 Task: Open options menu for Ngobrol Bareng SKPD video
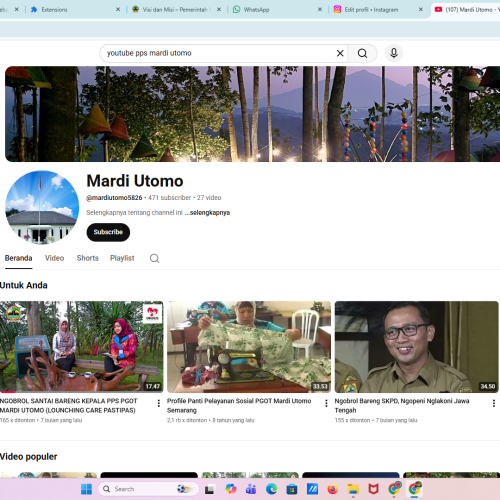click(494, 403)
